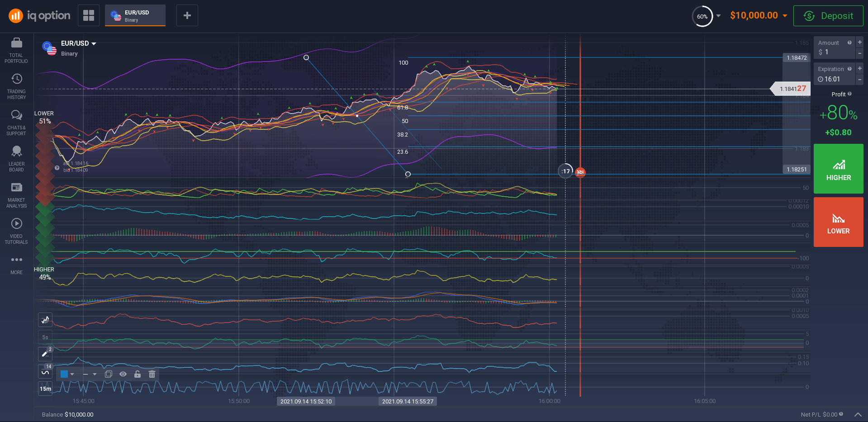
Task: Click the Expiration 16:01 field
Action: tap(835, 79)
